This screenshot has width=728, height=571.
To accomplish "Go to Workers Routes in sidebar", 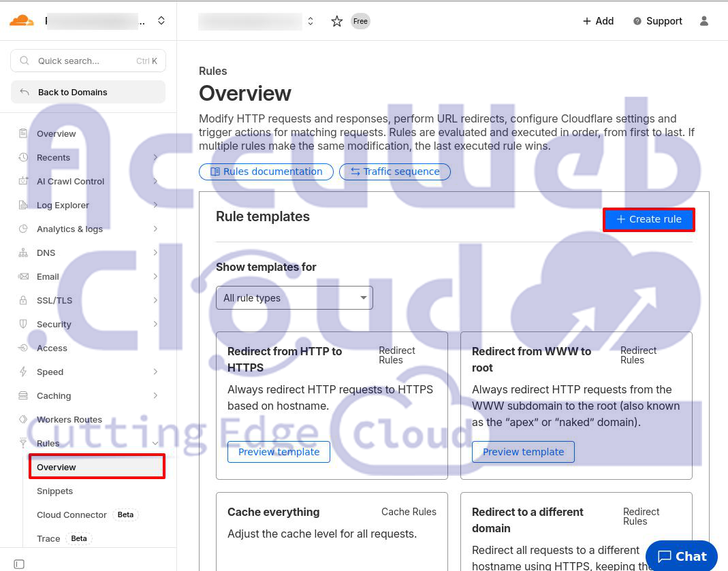I will point(69,419).
